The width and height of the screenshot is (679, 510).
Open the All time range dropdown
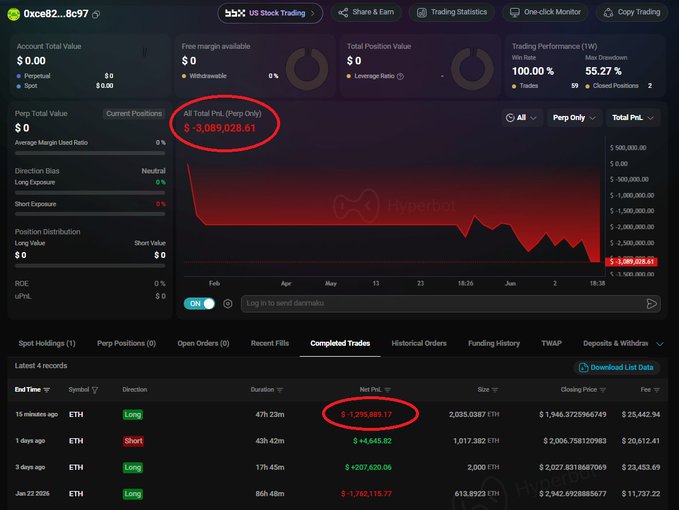521,117
